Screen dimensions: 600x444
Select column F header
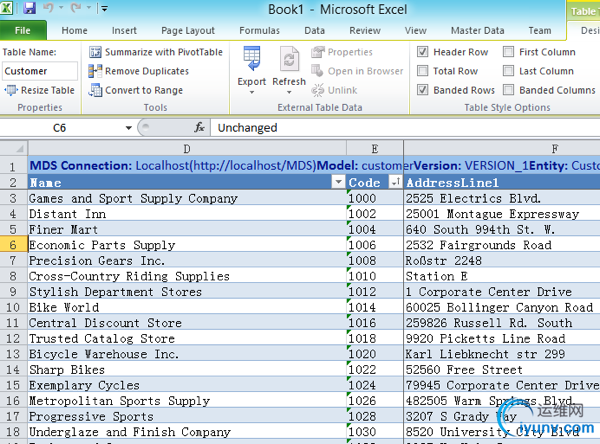coord(502,149)
